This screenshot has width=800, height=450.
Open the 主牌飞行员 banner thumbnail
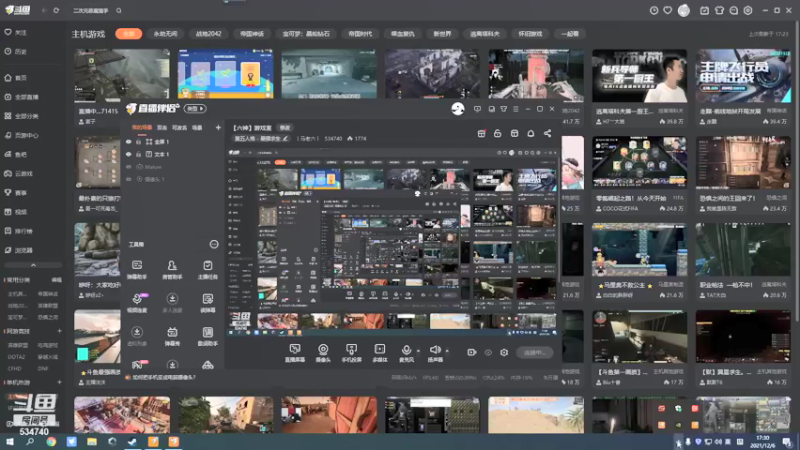(x=743, y=76)
